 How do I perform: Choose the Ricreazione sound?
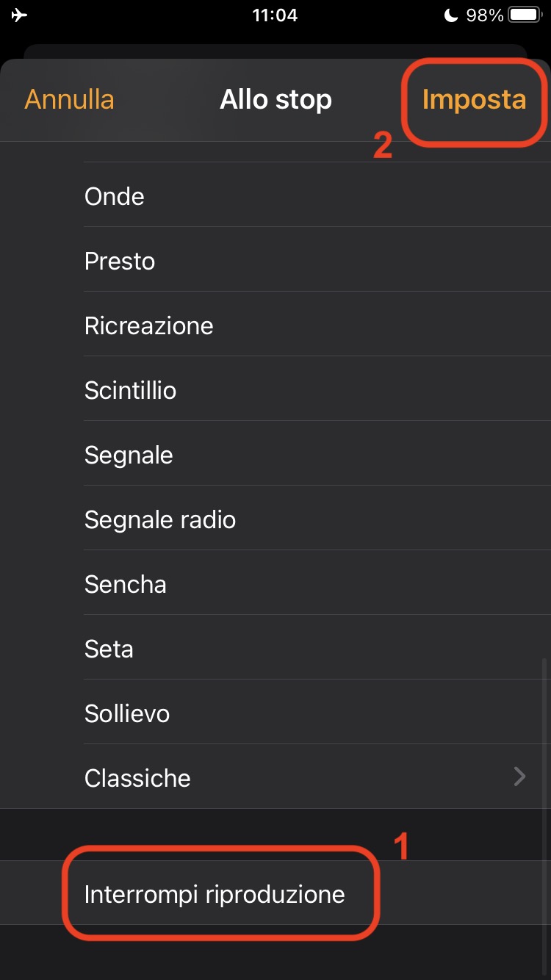(x=148, y=325)
